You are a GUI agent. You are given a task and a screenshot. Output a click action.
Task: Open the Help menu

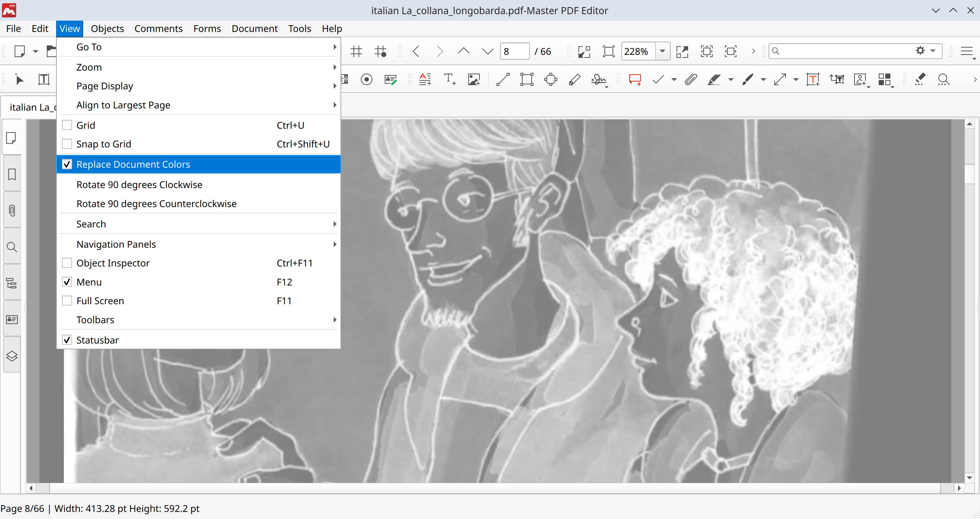332,28
